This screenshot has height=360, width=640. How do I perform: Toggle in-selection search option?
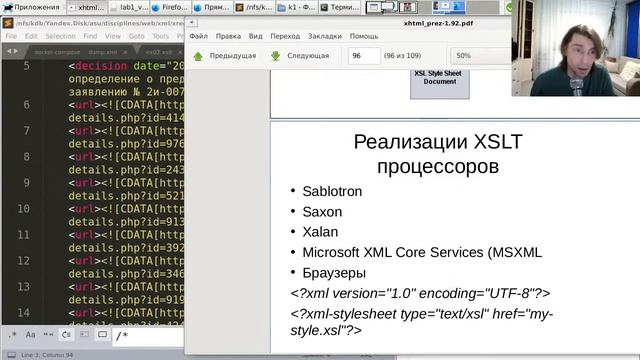click(x=84, y=335)
